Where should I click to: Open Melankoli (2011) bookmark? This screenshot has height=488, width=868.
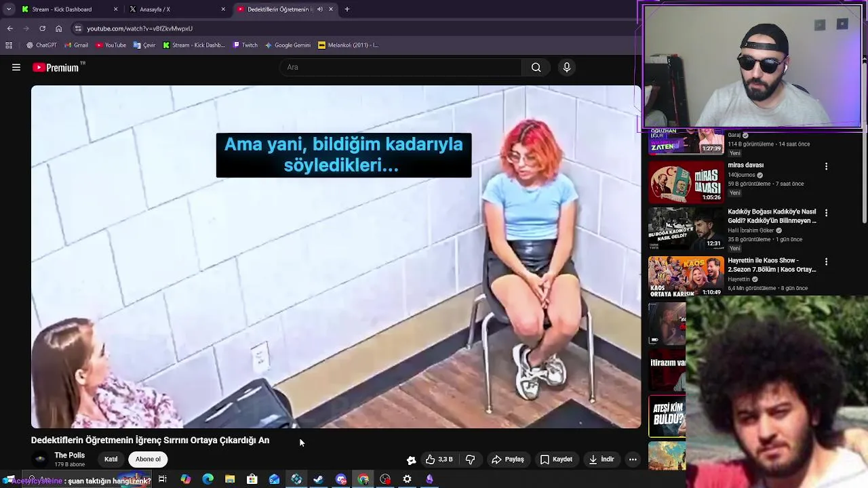pos(348,45)
